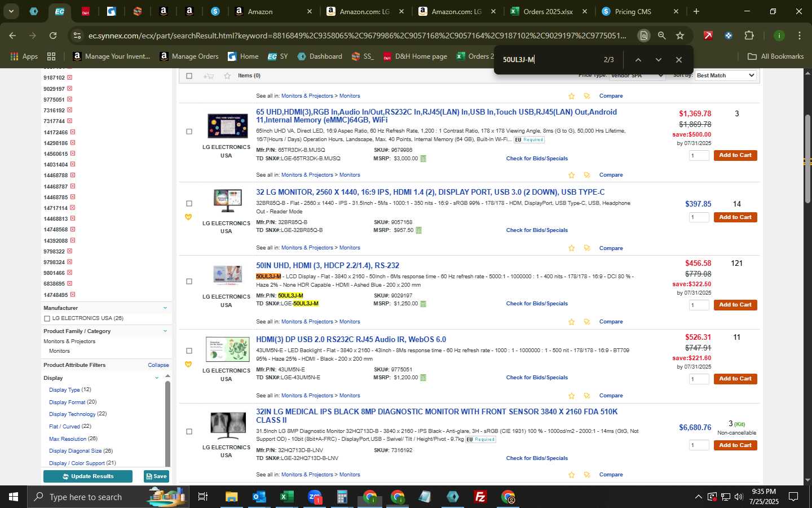Click Update Results button
The height and width of the screenshot is (508, 812).
pyautogui.click(x=88, y=476)
